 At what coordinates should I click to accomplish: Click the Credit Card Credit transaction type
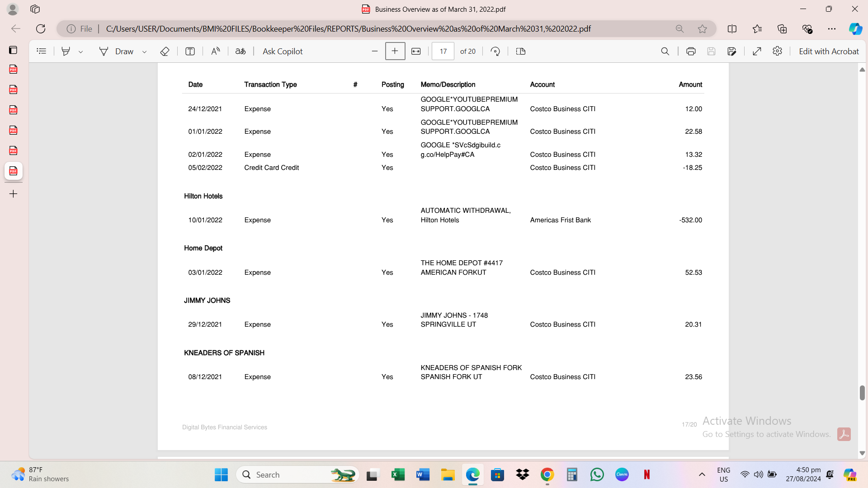tap(271, 168)
